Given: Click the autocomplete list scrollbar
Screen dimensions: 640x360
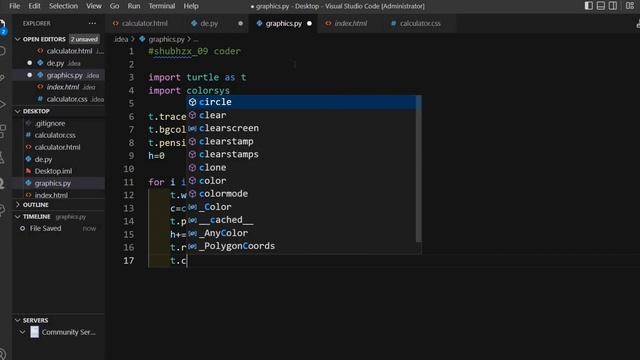Looking at the screenshot, I should point(418,169).
